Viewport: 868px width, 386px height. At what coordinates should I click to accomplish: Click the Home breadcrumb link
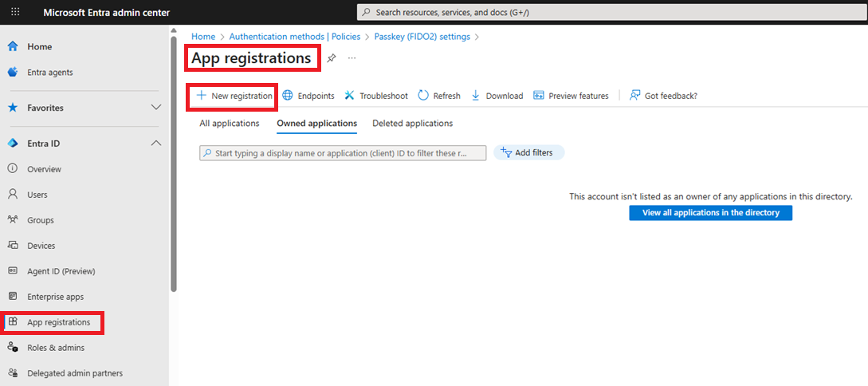pos(202,37)
